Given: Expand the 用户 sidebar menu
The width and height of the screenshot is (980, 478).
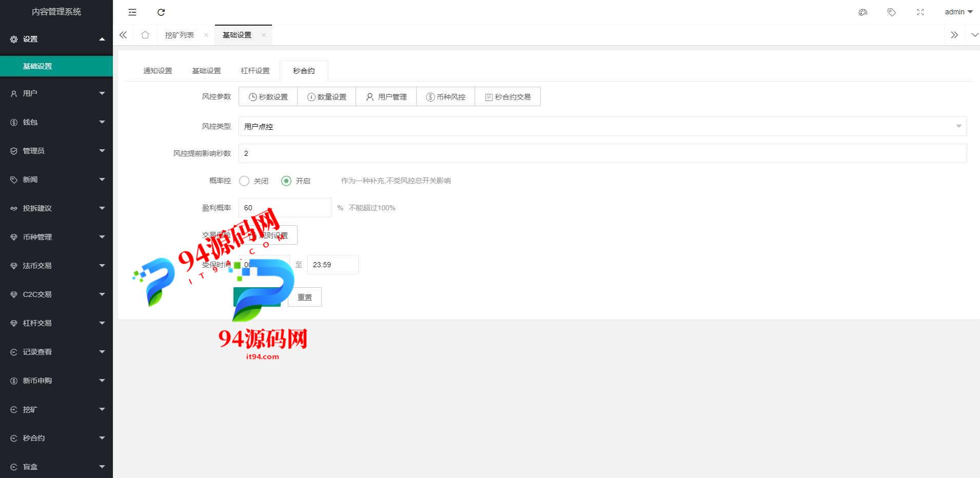Looking at the screenshot, I should click(x=102, y=93).
